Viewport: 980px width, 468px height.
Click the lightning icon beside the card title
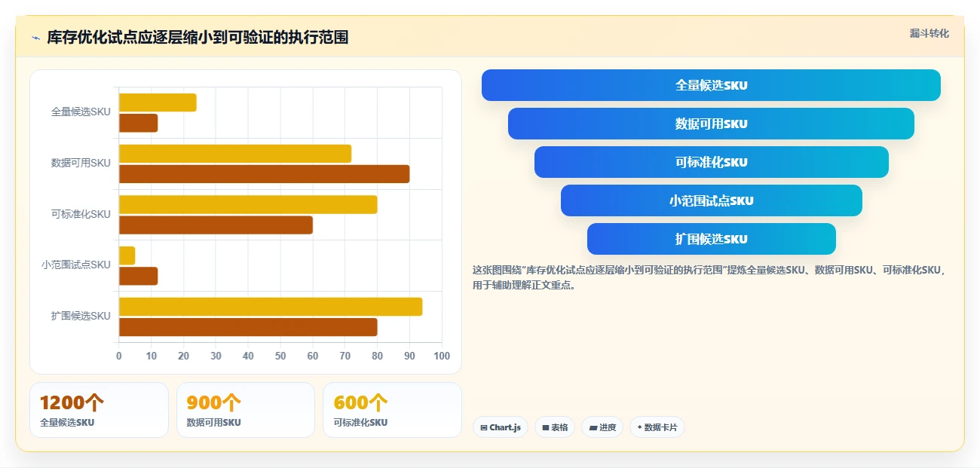click(x=35, y=38)
